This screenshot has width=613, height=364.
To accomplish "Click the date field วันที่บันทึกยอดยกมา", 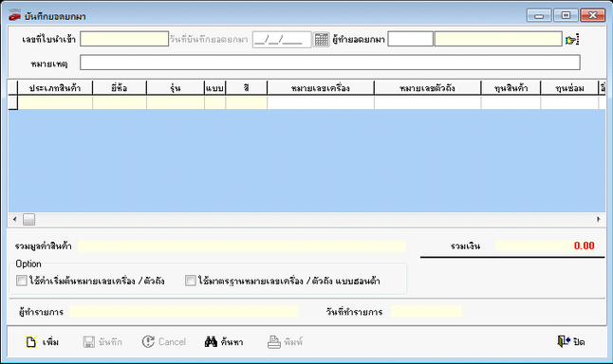I will 282,40.
